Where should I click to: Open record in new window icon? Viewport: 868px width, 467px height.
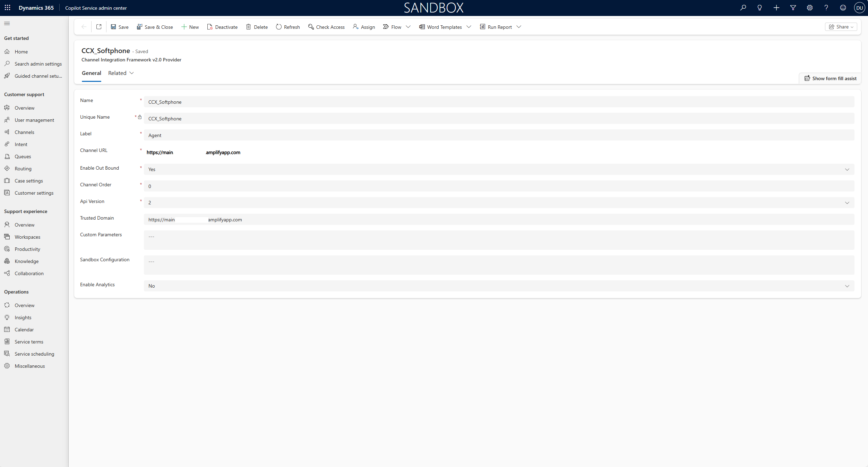99,27
